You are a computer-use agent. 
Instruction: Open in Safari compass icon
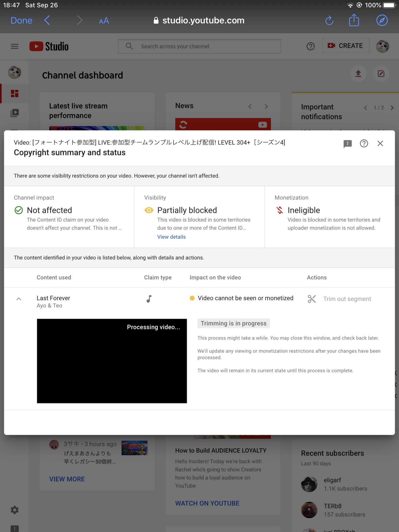point(382,20)
